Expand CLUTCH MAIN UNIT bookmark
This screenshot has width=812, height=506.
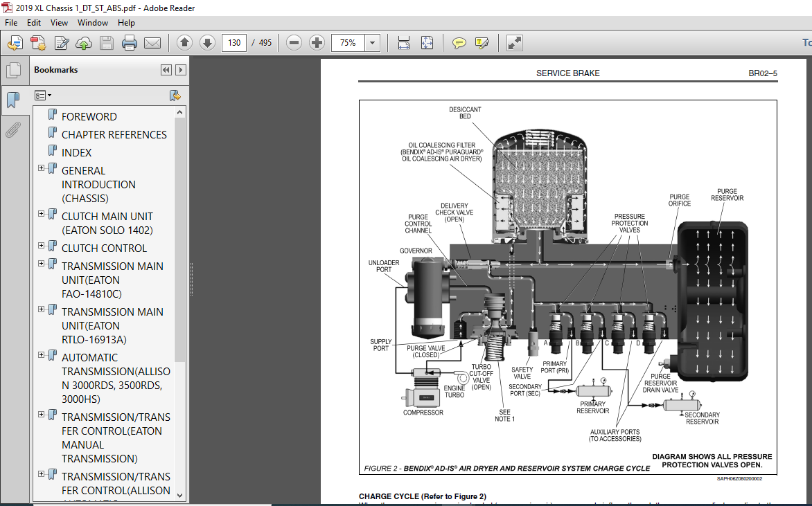pyautogui.click(x=42, y=214)
